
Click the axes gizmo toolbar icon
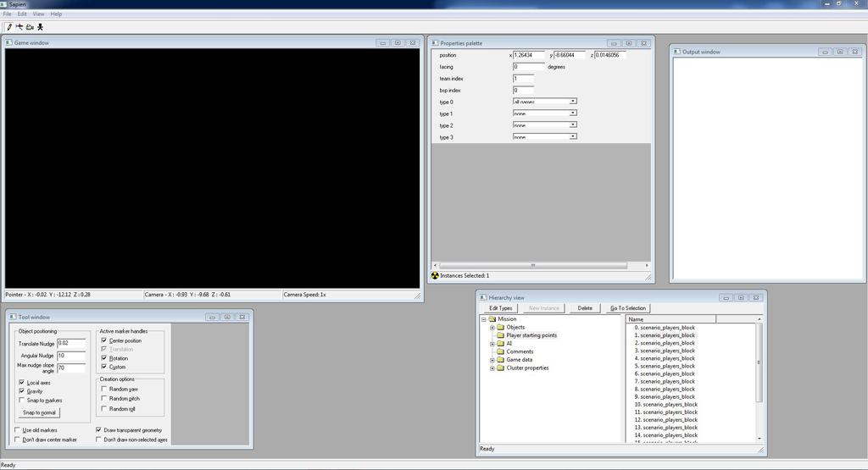pos(19,27)
